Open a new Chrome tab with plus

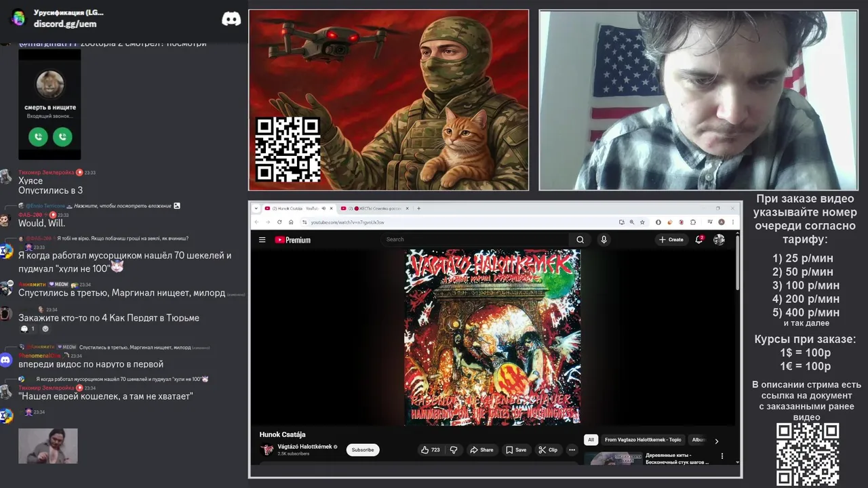(418, 209)
